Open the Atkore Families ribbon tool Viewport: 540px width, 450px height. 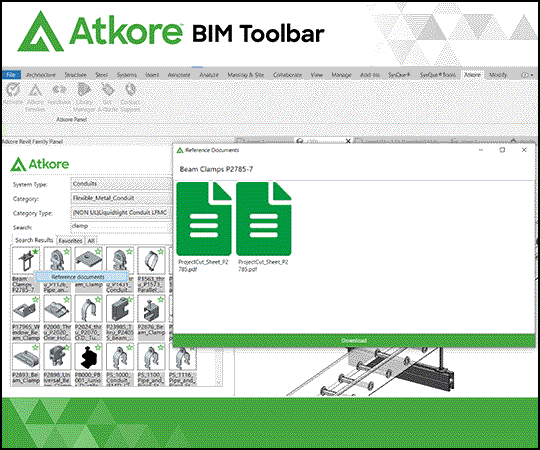click(35, 97)
